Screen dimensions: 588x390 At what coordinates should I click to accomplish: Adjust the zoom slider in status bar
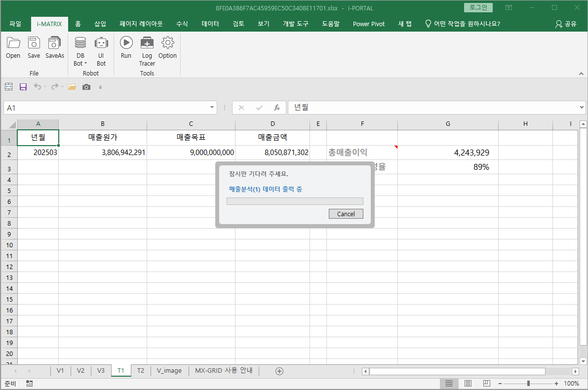[x=528, y=384]
